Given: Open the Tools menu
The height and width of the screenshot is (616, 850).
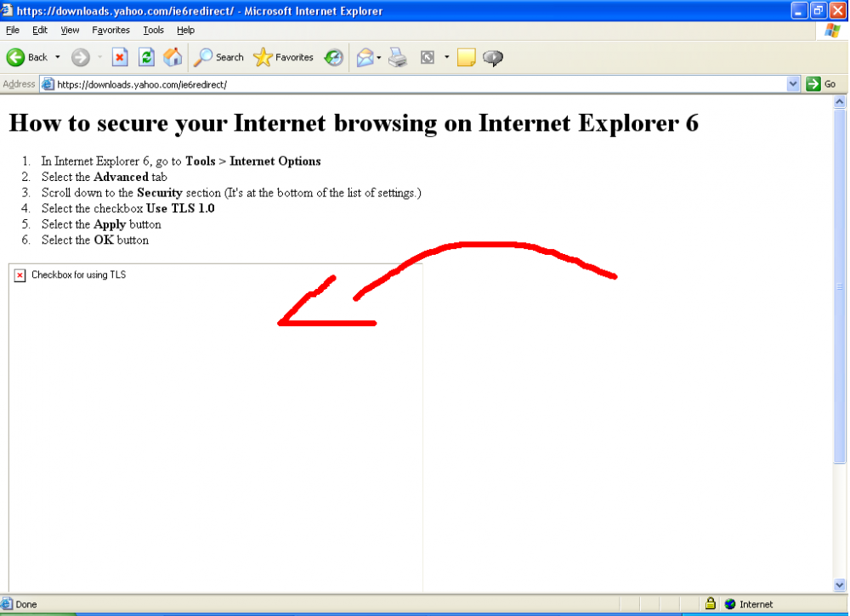Looking at the screenshot, I should click(153, 30).
